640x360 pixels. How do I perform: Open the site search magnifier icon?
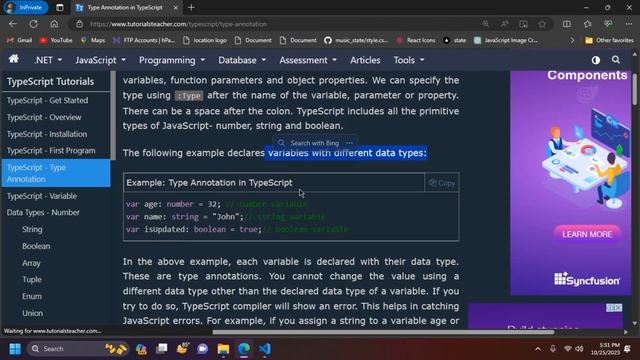(616, 60)
